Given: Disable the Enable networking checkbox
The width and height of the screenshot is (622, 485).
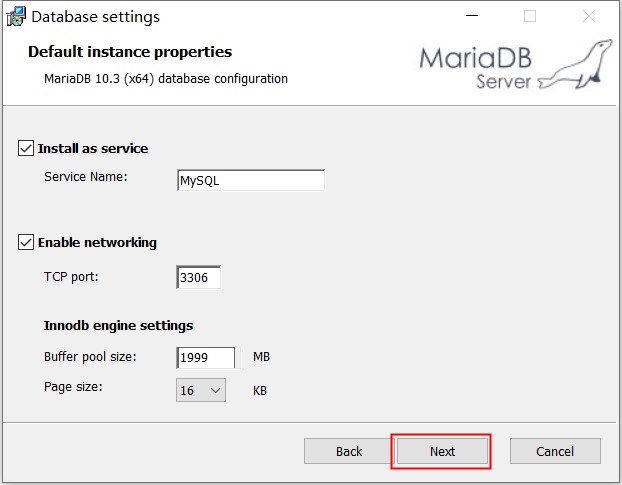Looking at the screenshot, I should pos(26,242).
